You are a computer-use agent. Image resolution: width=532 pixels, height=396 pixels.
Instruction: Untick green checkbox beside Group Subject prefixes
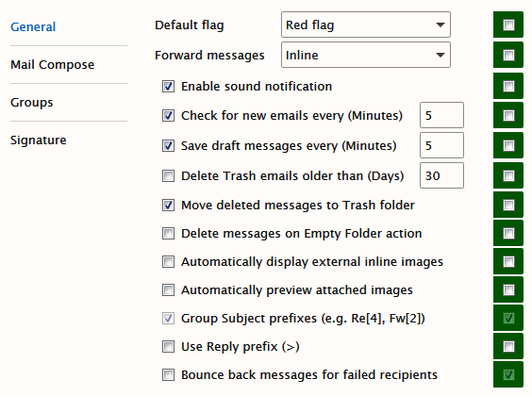pos(508,318)
